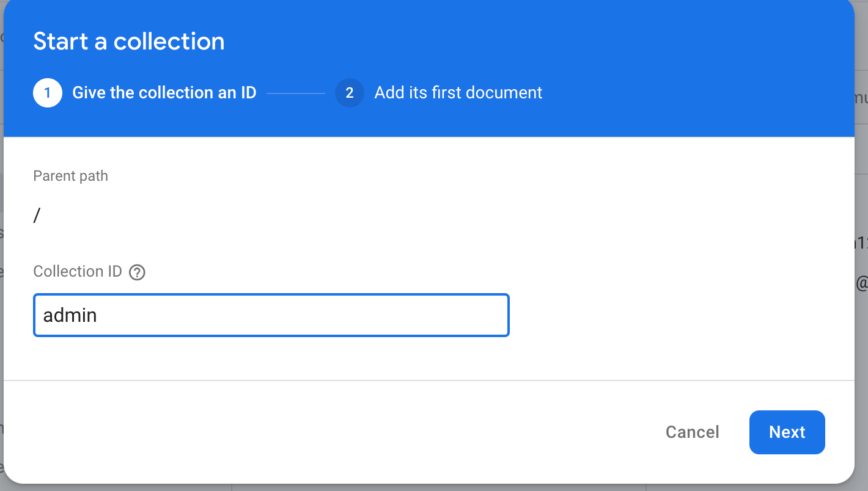Click the 'Parent path' label
Screen dimensions: 868x491
(x=70, y=176)
